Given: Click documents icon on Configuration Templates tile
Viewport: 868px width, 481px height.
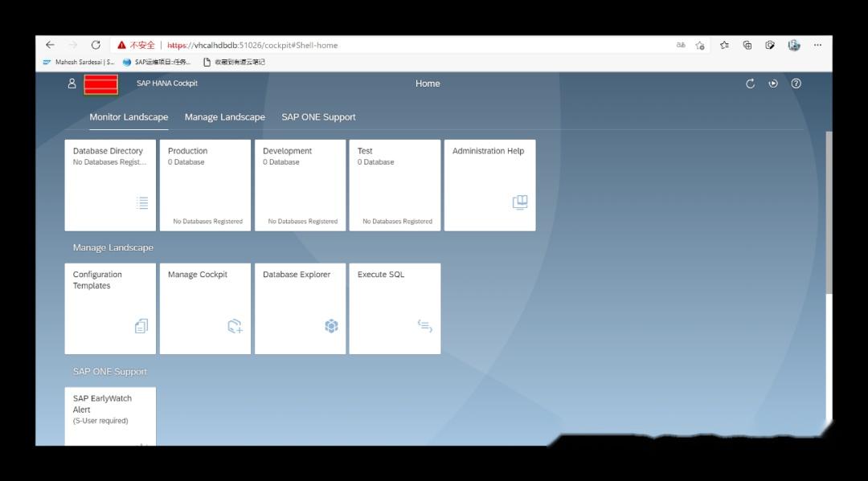Looking at the screenshot, I should click(x=141, y=326).
